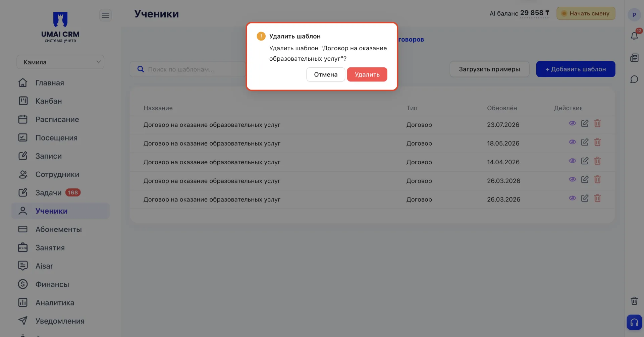644x337 pixels.
Task: Click the Тип column header
Action: point(412,108)
